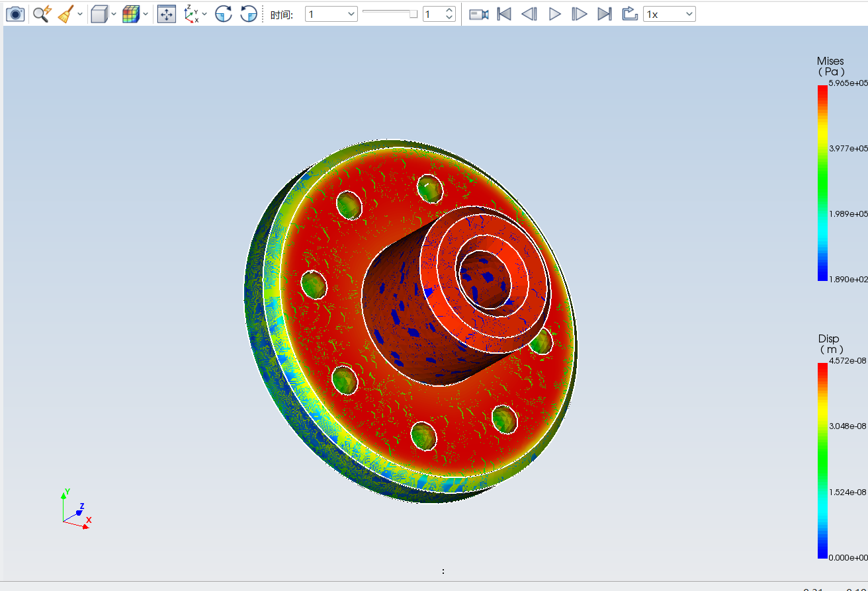Click the flange central bore hole
Screen dimensions: 868x591
485,278
